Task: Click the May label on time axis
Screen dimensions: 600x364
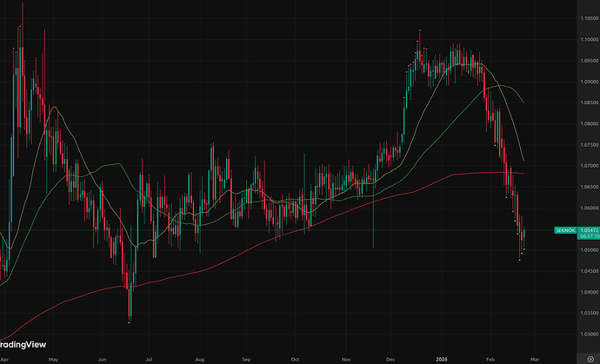Action: (53, 357)
